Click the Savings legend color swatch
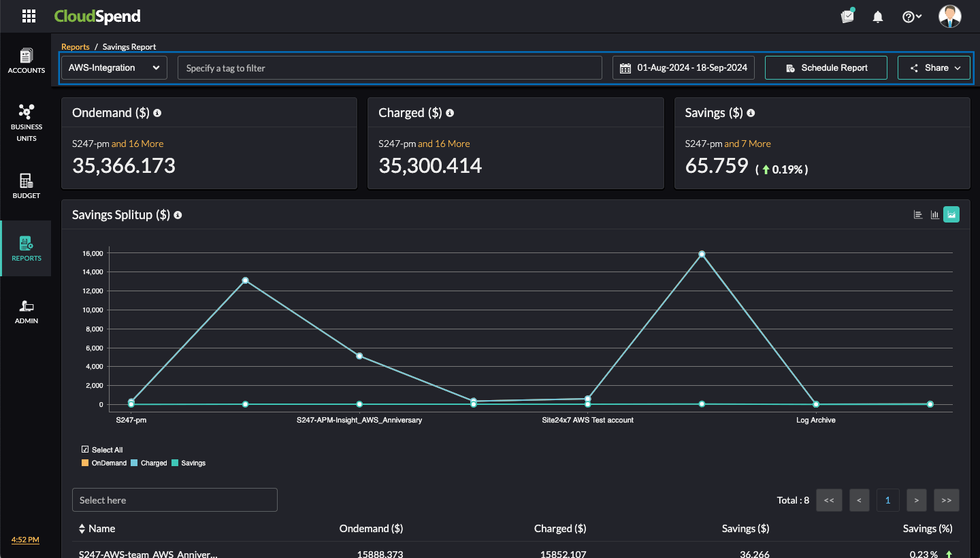 point(175,463)
